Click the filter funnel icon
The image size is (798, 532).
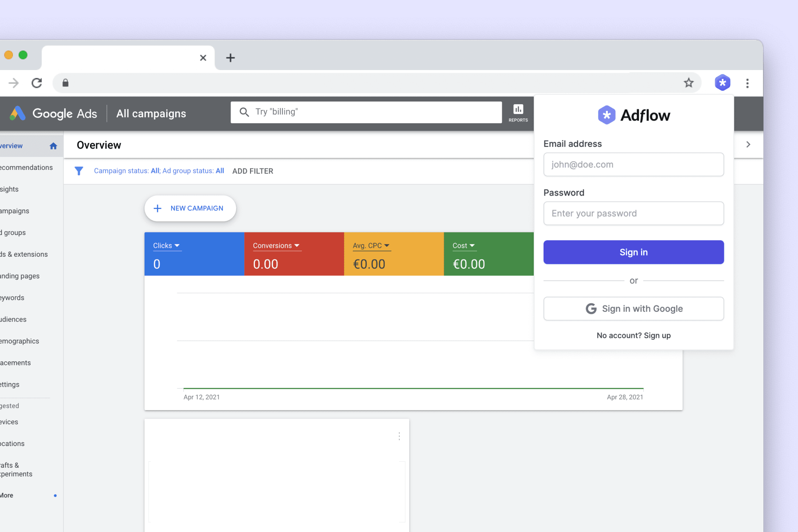79,171
